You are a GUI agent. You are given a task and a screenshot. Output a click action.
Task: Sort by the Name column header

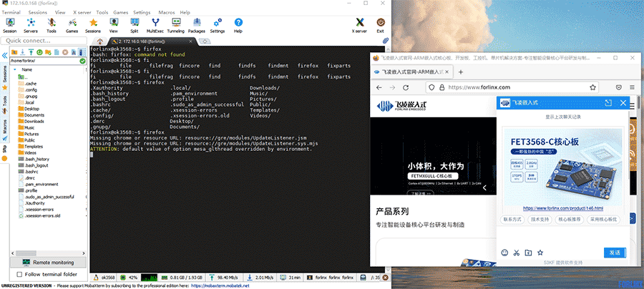coord(27,70)
